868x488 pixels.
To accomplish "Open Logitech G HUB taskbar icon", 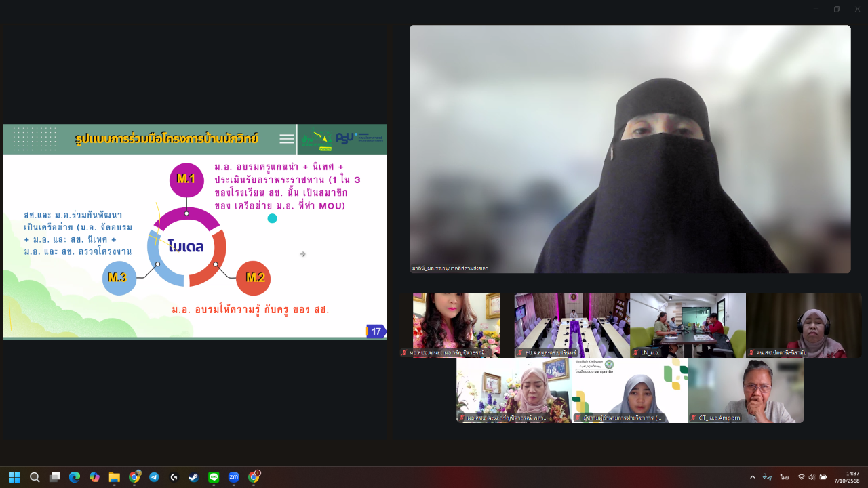I will coord(174,477).
